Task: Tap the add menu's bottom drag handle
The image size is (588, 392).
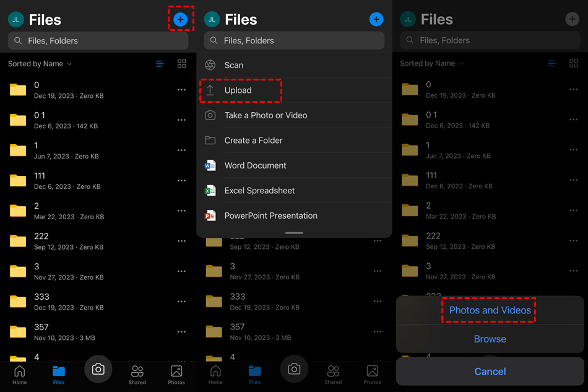Action: 294,233
